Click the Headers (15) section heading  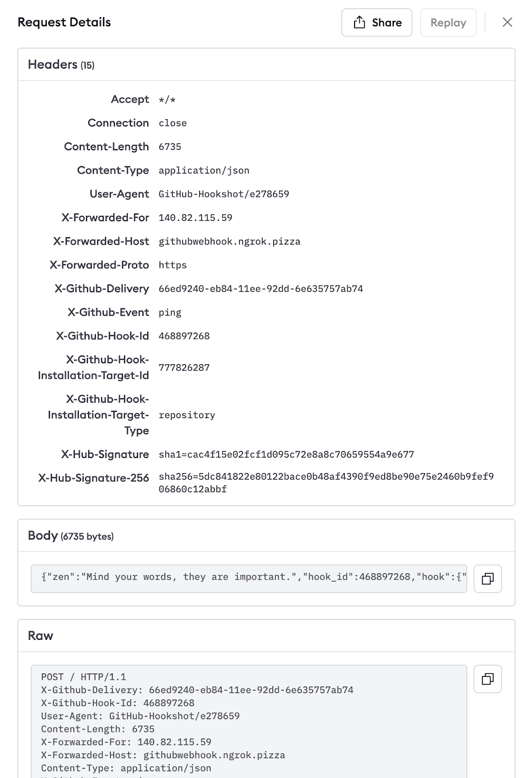(61, 65)
